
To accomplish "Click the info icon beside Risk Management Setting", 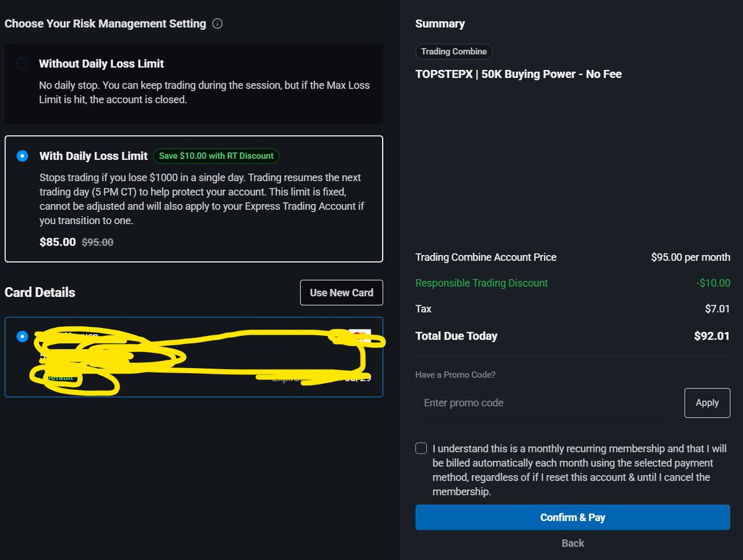I will point(217,24).
